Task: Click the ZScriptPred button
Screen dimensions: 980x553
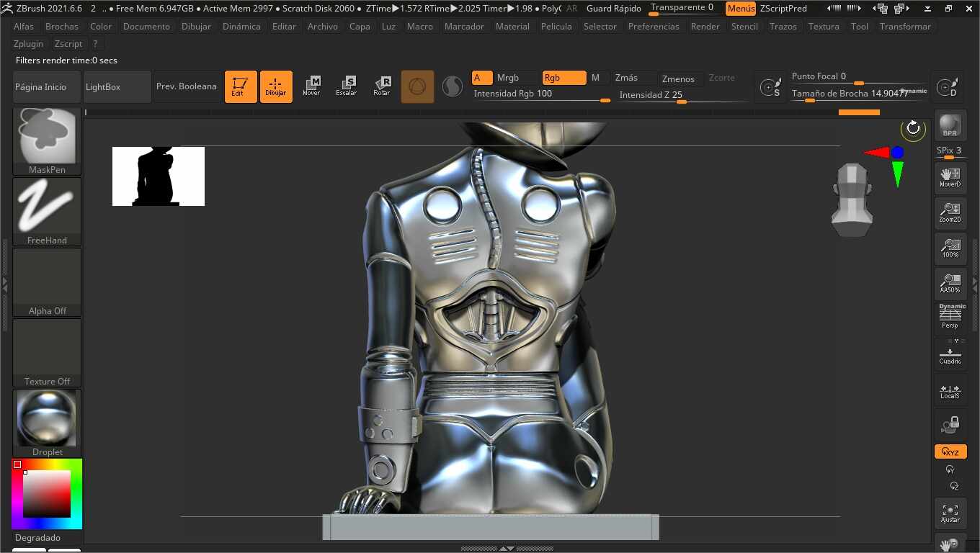Action: (783, 9)
